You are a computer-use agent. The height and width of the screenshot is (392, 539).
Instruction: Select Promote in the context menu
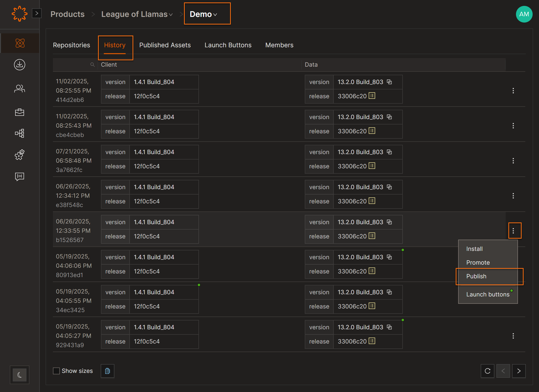478,263
